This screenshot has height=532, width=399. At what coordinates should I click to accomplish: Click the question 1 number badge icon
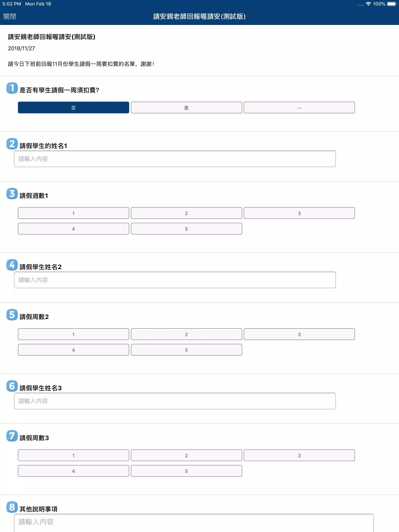(x=12, y=88)
